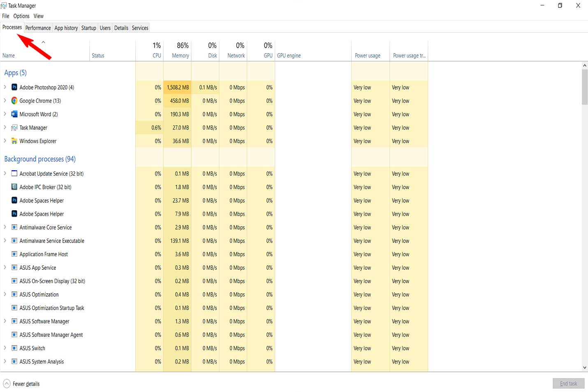Click the Windows Explorer folder icon

coord(14,141)
